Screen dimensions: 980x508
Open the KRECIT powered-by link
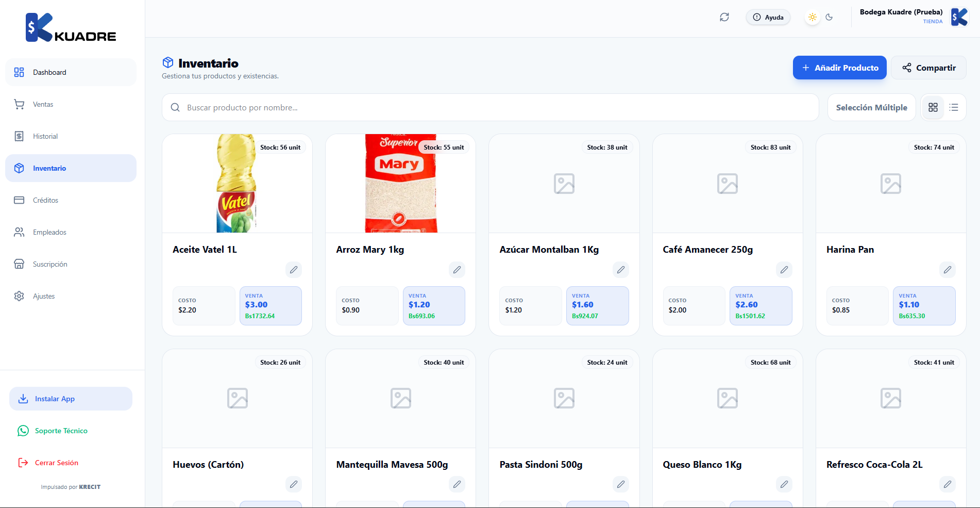pyautogui.click(x=90, y=487)
